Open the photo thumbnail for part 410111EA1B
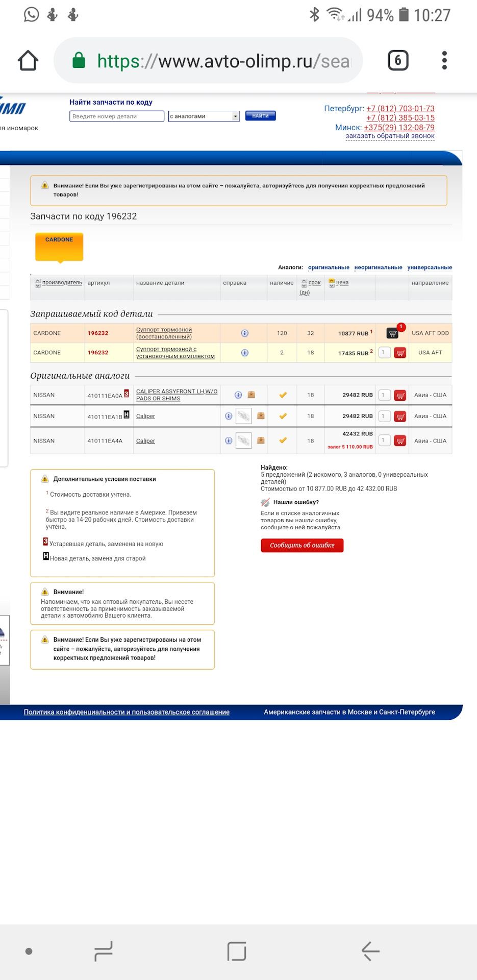 [x=244, y=416]
